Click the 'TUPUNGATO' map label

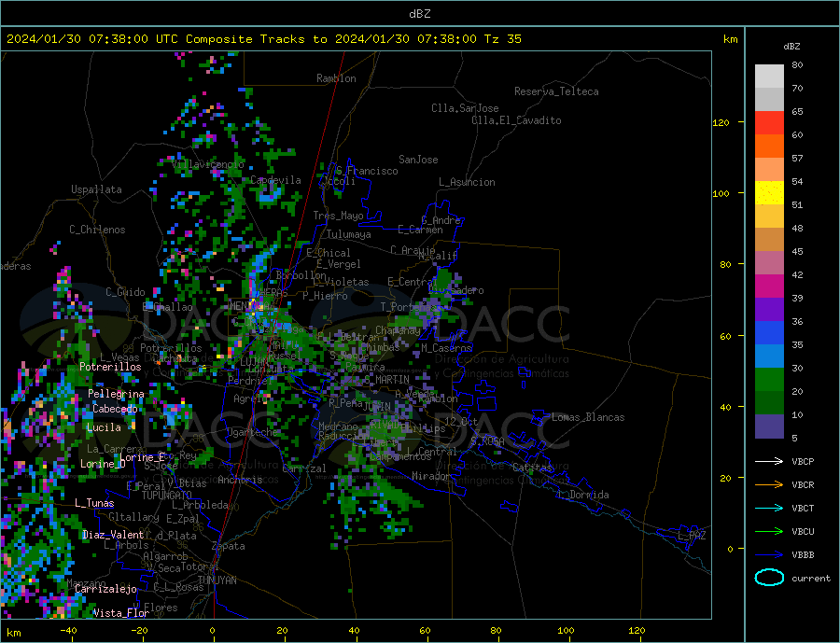[166, 496]
